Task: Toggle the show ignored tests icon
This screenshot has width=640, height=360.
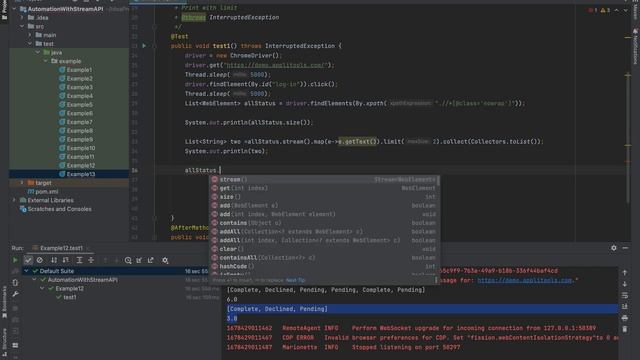Action: [40, 260]
